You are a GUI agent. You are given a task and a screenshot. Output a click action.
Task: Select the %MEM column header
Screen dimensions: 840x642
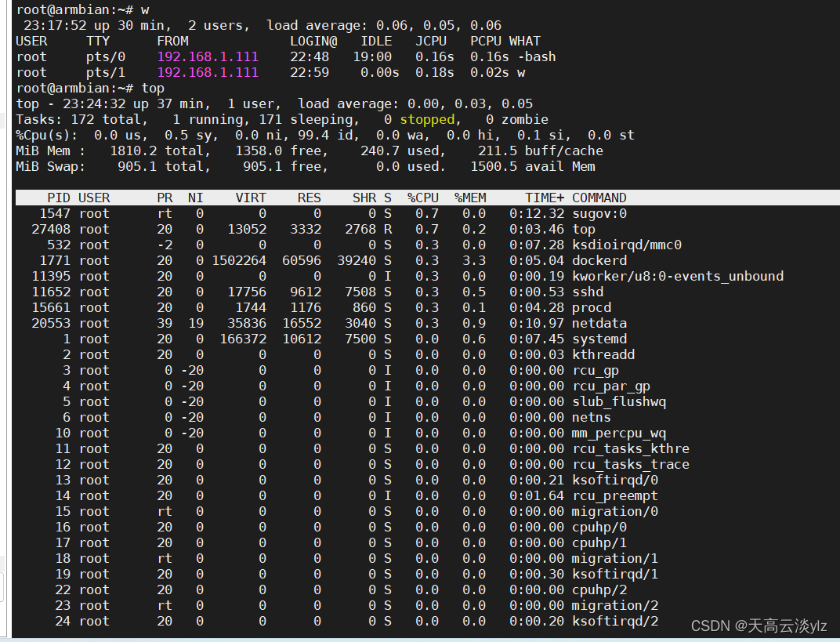point(470,198)
